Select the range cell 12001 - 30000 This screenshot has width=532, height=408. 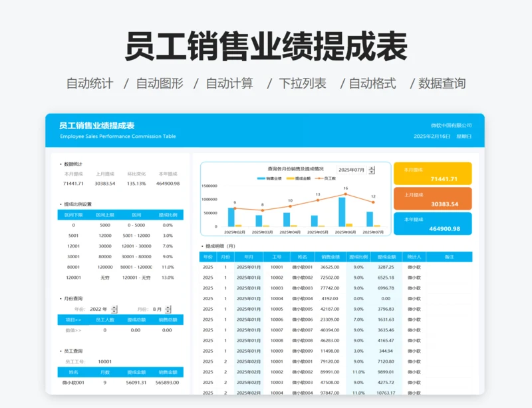pyautogui.click(x=136, y=246)
